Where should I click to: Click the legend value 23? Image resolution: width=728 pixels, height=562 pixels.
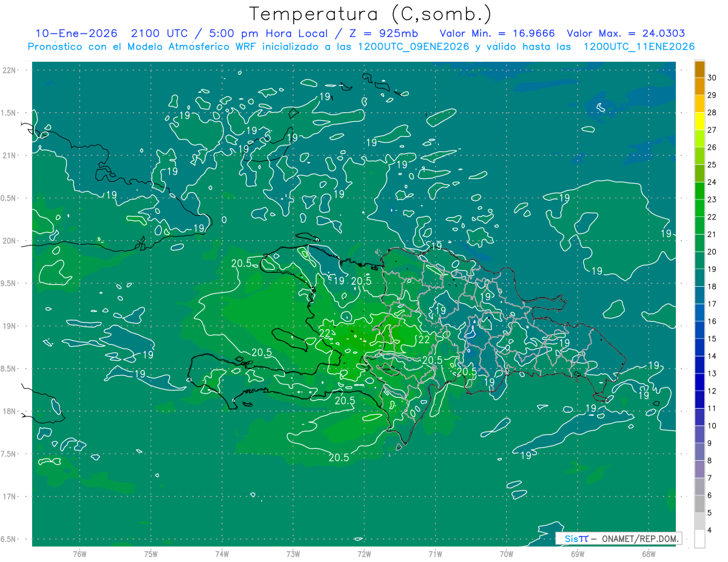click(712, 199)
